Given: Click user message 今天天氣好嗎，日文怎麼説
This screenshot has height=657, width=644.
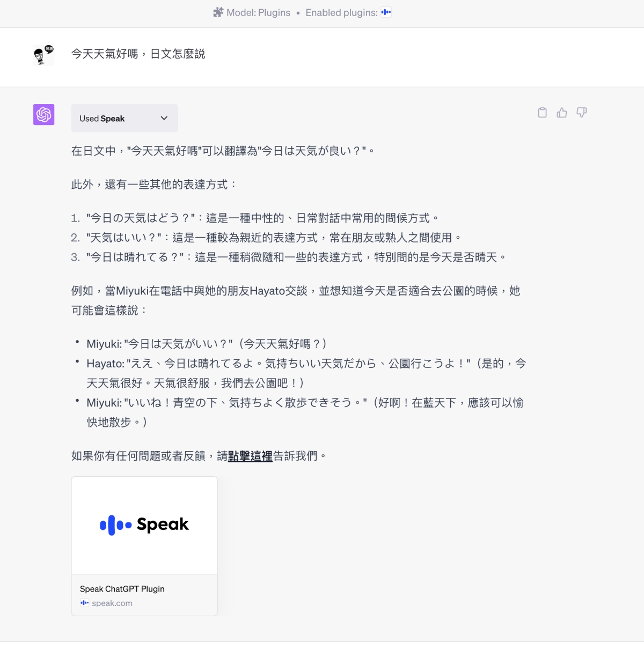Looking at the screenshot, I should pyautogui.click(x=138, y=54).
